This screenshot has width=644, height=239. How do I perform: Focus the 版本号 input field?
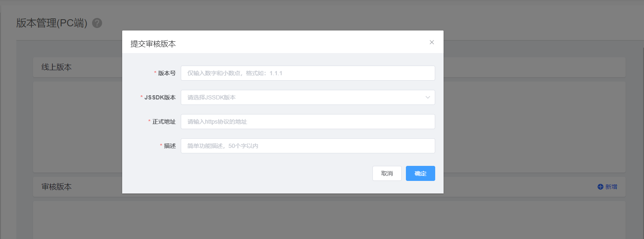point(308,73)
